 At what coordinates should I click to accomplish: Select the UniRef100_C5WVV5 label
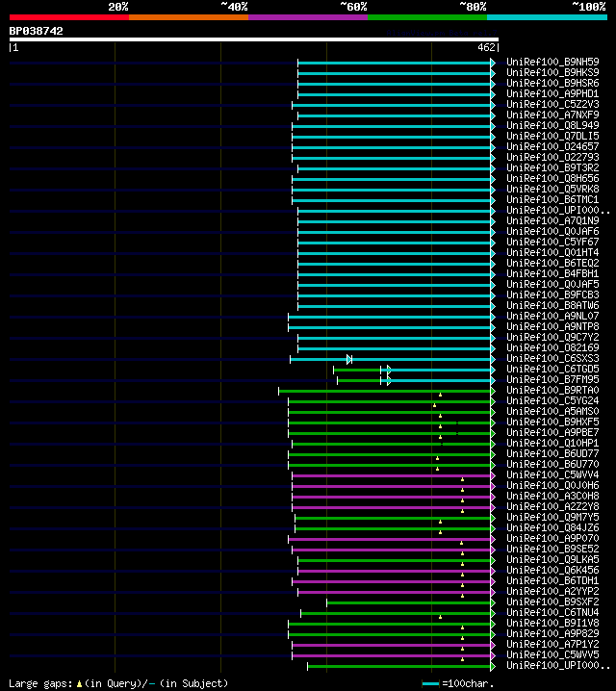[x=552, y=654]
